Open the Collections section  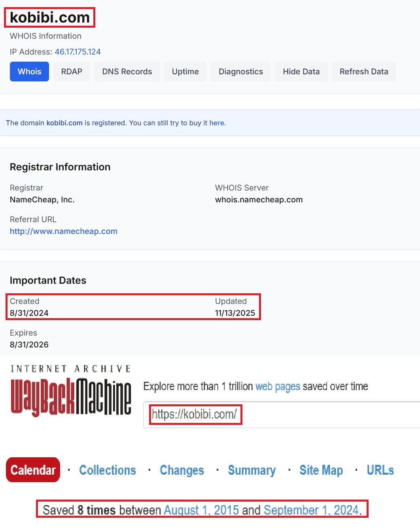pos(107,470)
